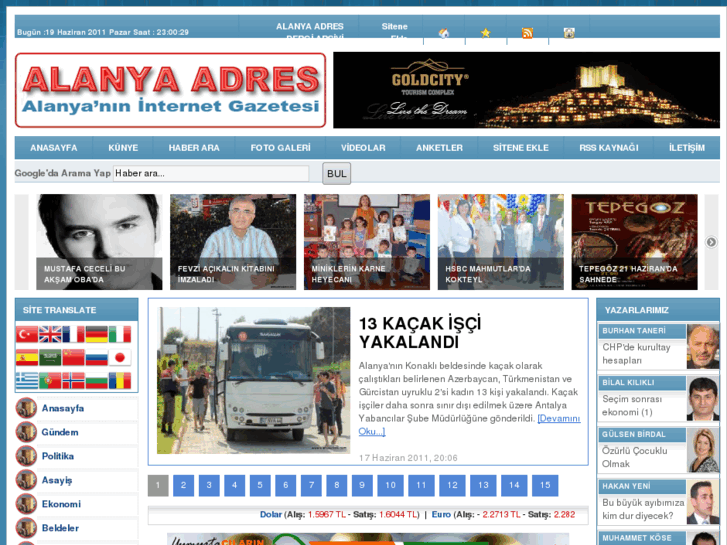The image size is (727, 545).
Task: Click the yellow star favorites icon
Action: [485, 33]
